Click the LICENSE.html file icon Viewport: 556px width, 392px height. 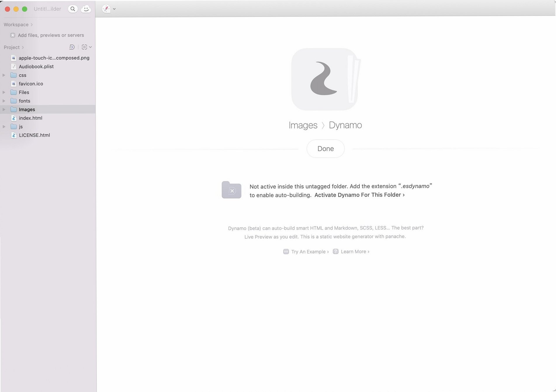click(13, 135)
